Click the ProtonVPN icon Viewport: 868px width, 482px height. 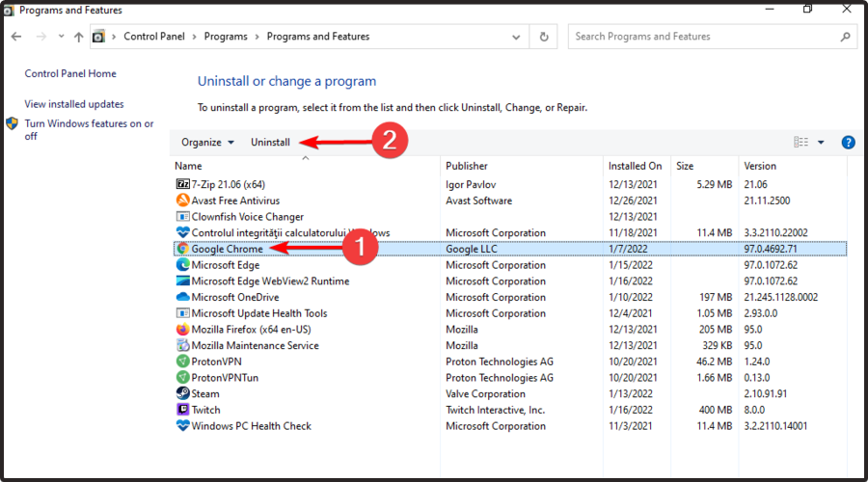click(183, 361)
